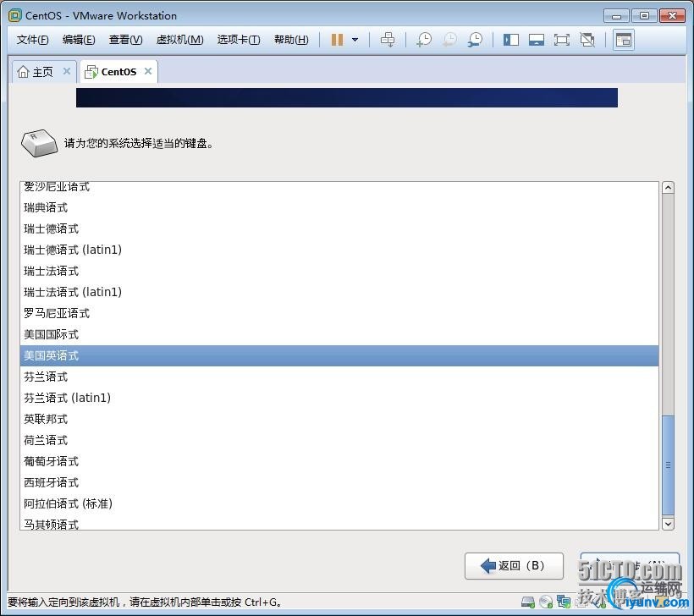Click the list scrollbar down arrow

(x=668, y=524)
